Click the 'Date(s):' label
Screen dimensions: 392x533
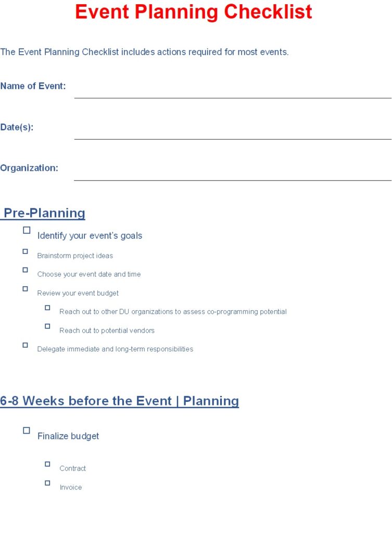point(17,128)
